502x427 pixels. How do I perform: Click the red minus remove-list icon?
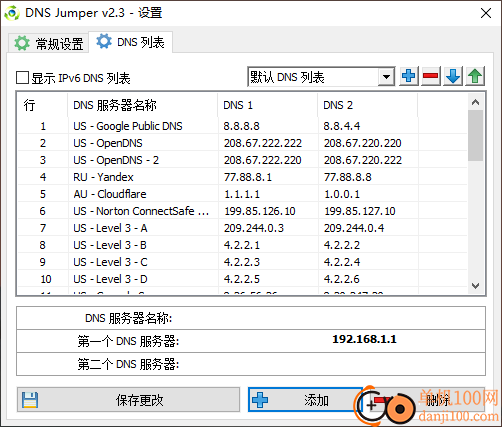tap(431, 76)
